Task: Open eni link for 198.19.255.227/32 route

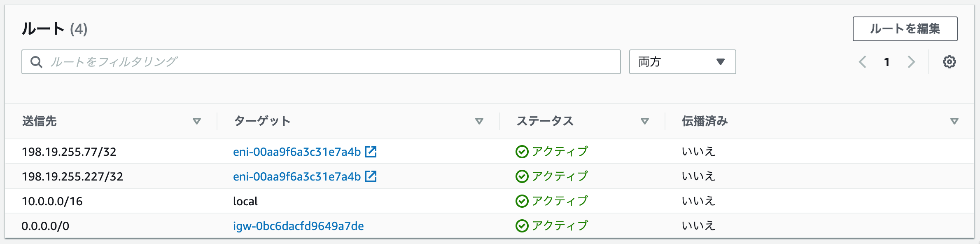Action: tap(297, 176)
